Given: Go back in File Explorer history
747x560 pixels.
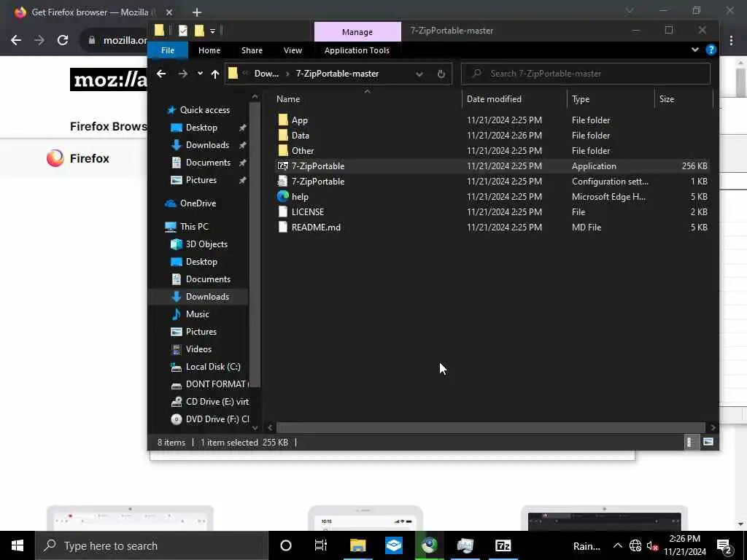Looking at the screenshot, I should (161, 74).
